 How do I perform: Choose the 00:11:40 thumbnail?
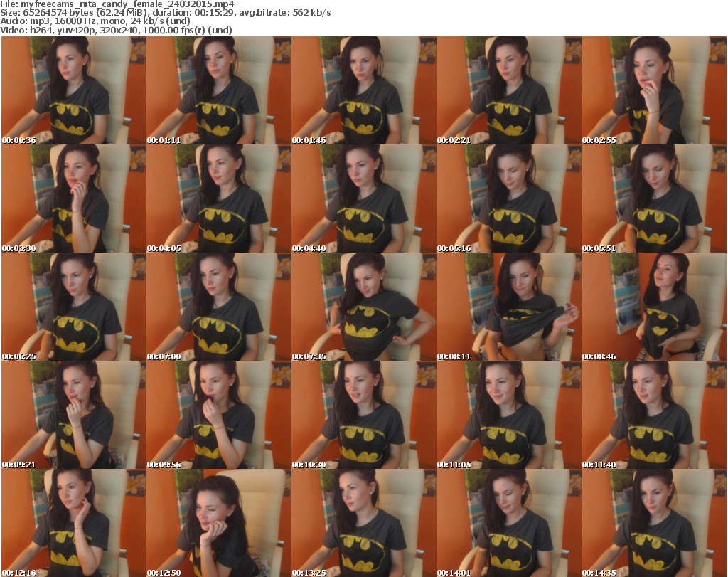pos(654,415)
